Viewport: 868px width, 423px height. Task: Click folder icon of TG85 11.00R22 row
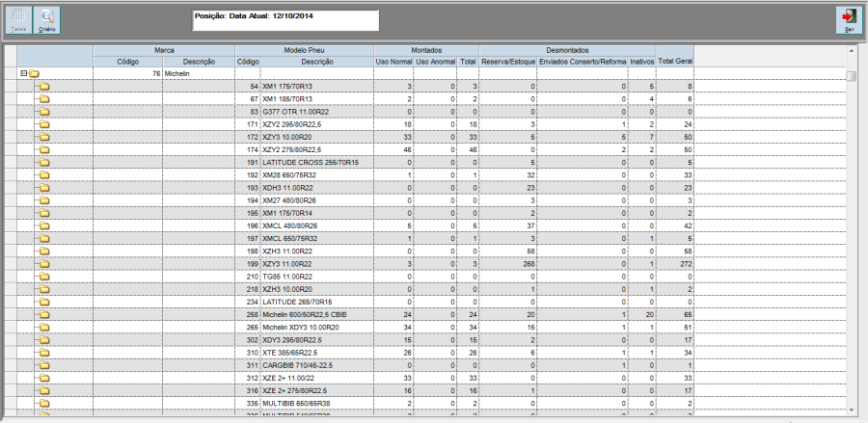[x=44, y=277]
